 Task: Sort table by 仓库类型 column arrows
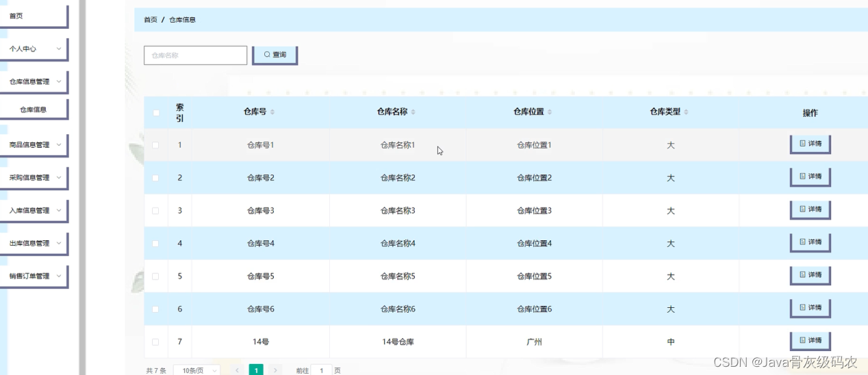(x=686, y=112)
